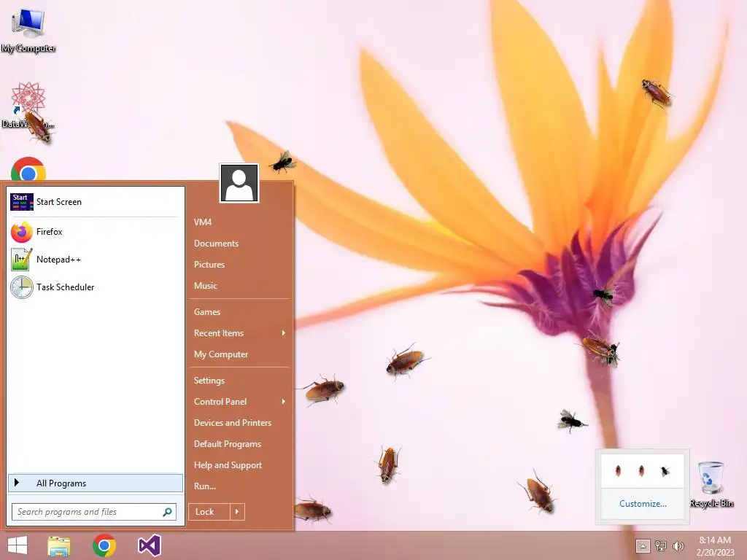747x560 pixels.
Task: Open Devices and Printers
Action: click(233, 423)
